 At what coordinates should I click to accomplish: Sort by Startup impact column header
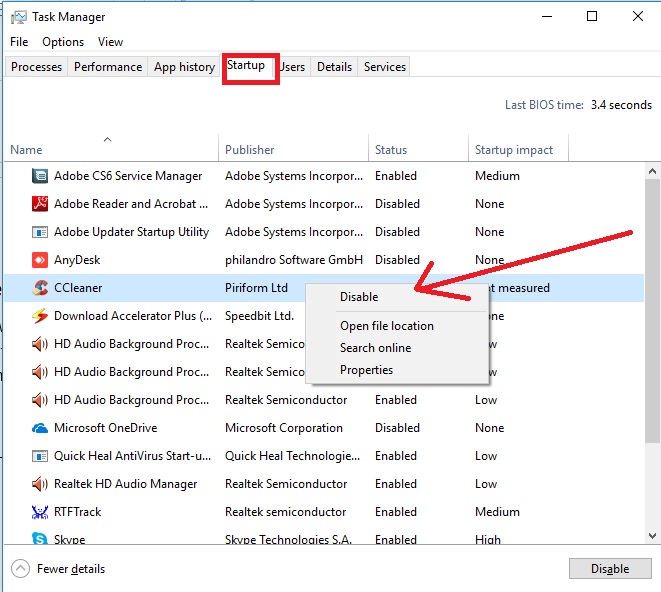coord(513,150)
